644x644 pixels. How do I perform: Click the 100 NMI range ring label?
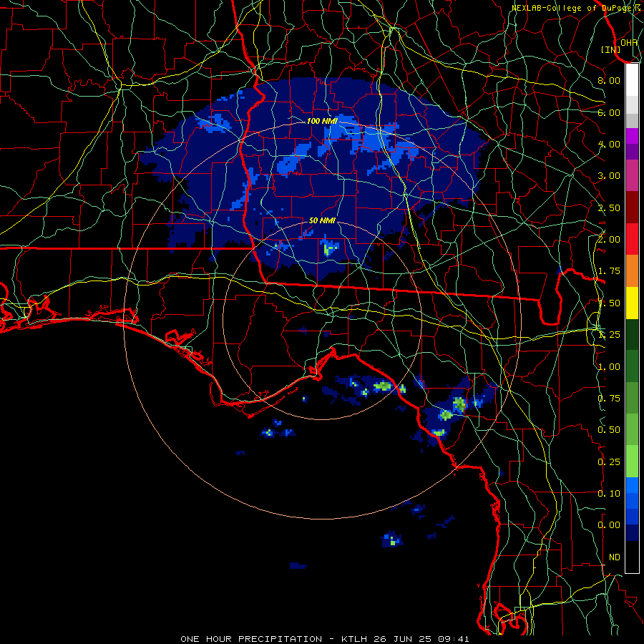(322, 121)
